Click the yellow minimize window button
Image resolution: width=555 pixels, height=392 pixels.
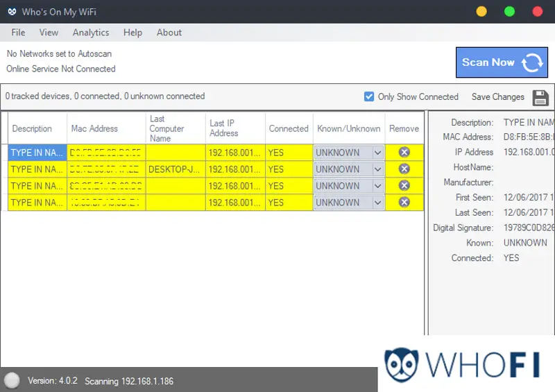pos(481,12)
